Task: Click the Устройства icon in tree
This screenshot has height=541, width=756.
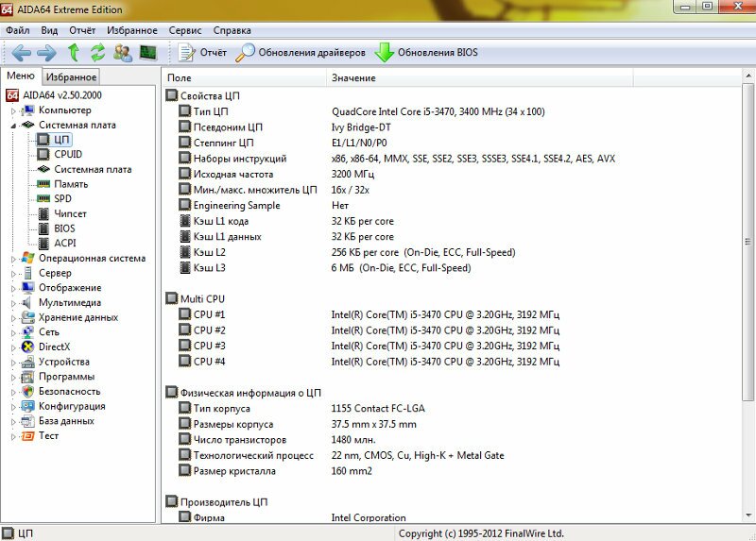Action: click(x=28, y=362)
